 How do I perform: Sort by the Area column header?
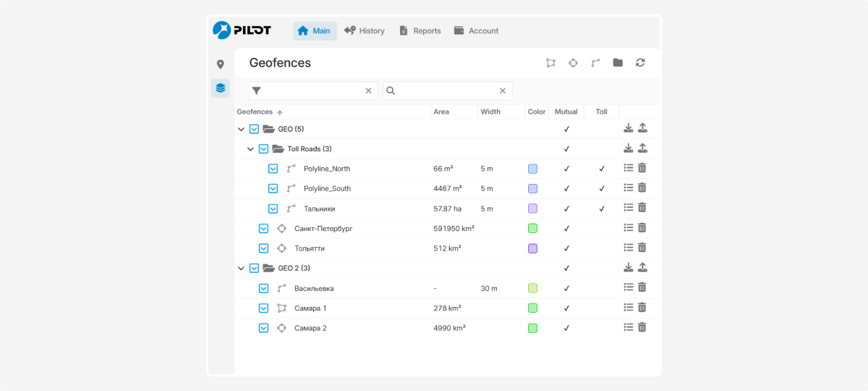[441, 112]
